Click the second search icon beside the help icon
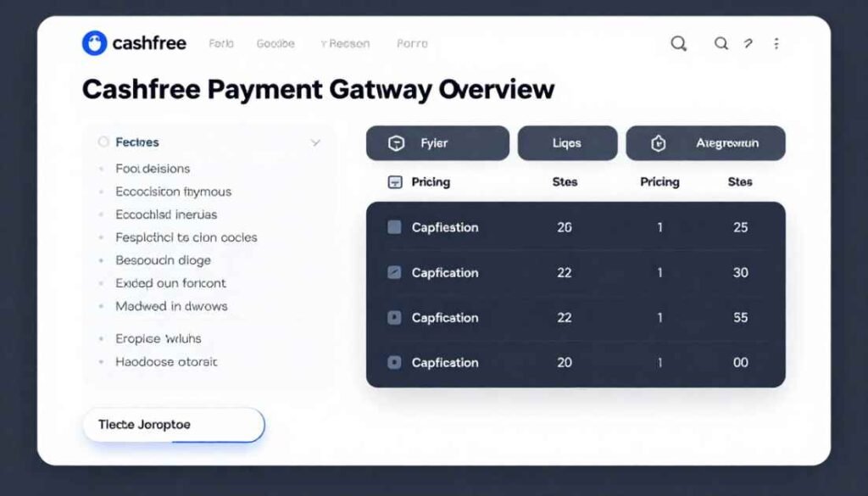This screenshot has width=868, height=496. point(721,42)
